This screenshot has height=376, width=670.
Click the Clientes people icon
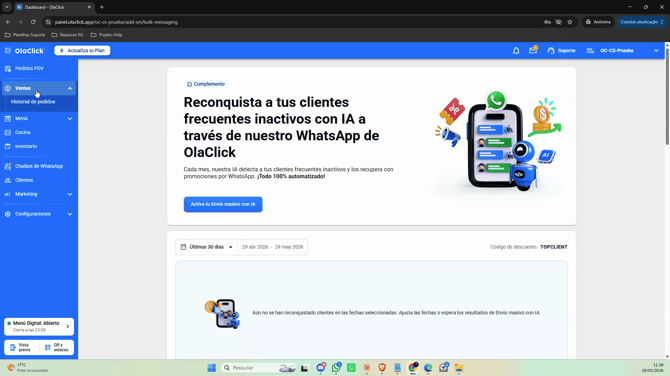pos(8,180)
